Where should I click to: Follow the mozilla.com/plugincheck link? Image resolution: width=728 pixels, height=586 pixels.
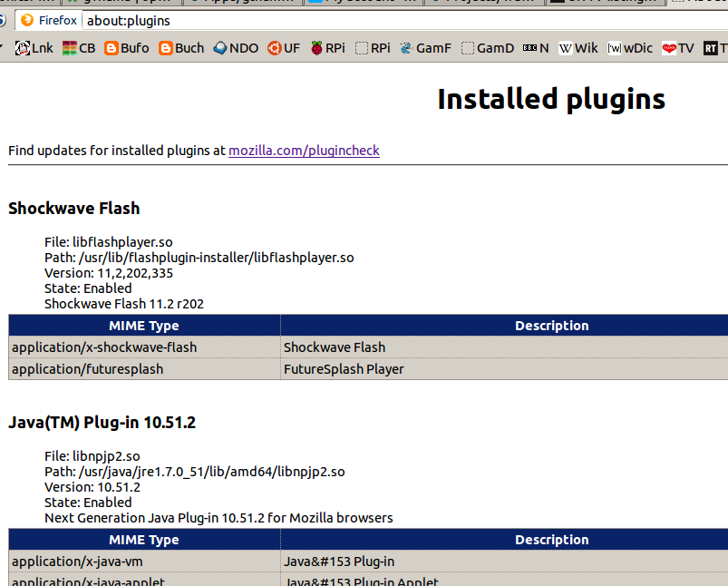[304, 151]
